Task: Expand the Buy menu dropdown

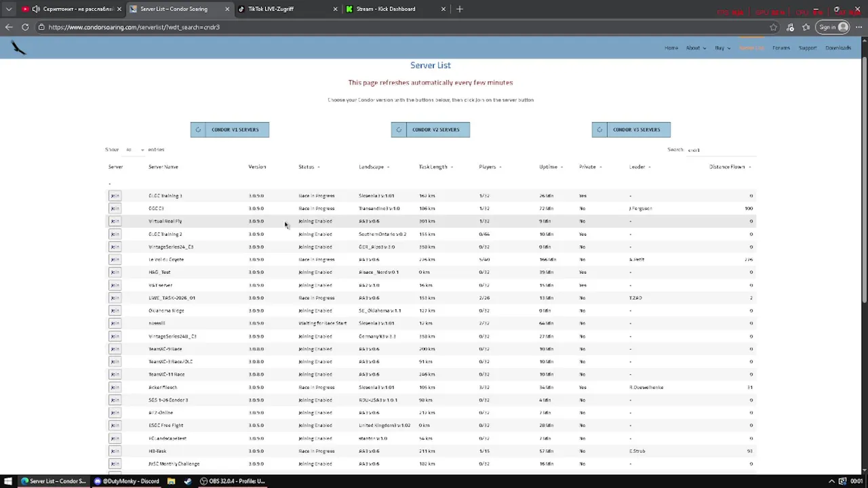Action: tap(723, 48)
